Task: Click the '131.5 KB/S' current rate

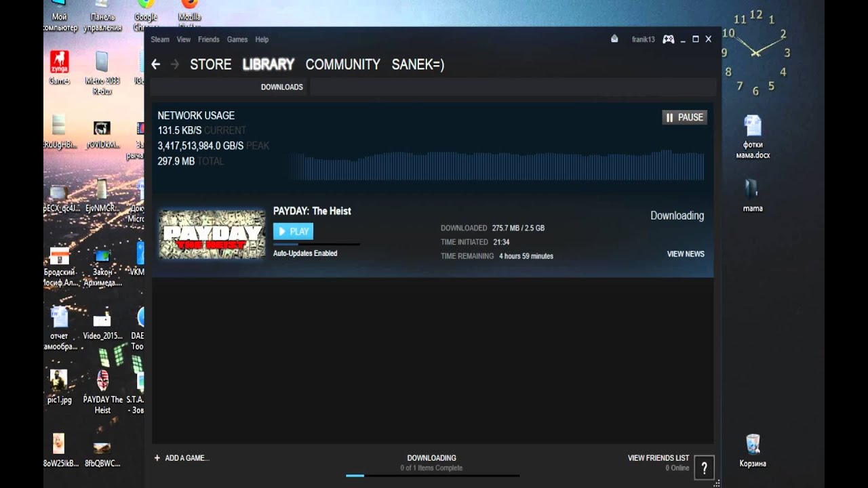Action: 180,130
